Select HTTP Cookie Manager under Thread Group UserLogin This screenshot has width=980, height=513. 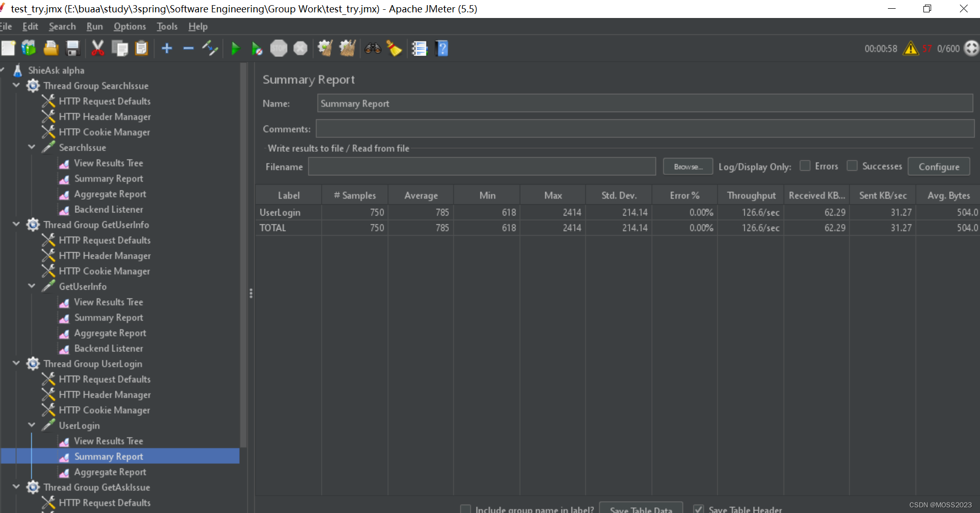coord(104,410)
